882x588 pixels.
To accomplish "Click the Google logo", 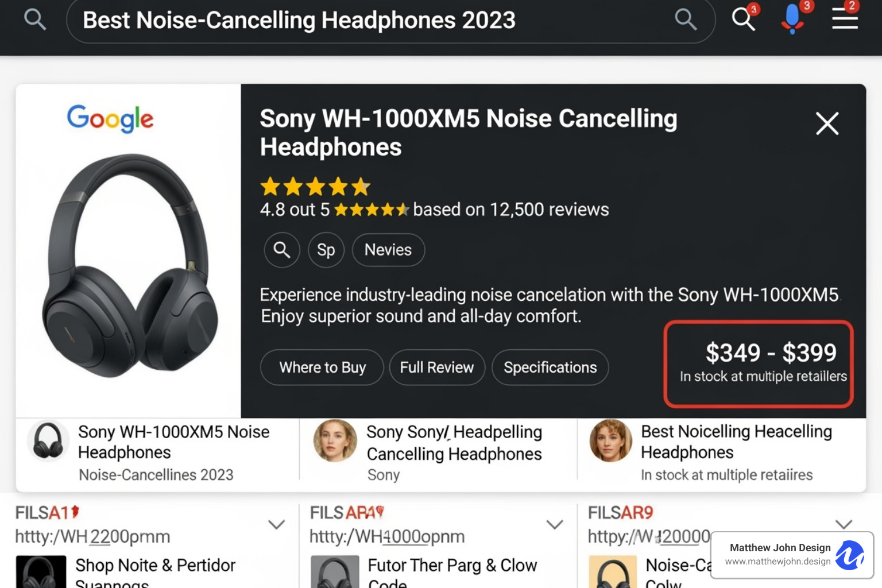I will [110, 119].
